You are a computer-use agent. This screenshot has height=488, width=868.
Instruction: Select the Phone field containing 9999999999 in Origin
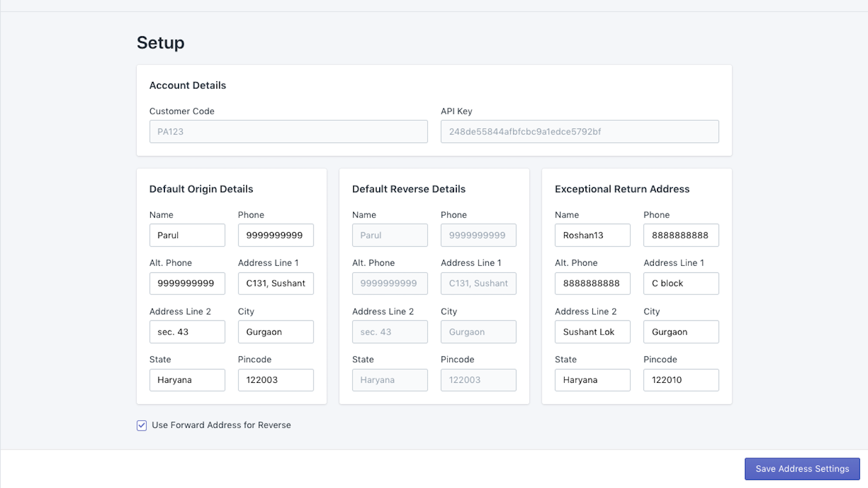276,235
